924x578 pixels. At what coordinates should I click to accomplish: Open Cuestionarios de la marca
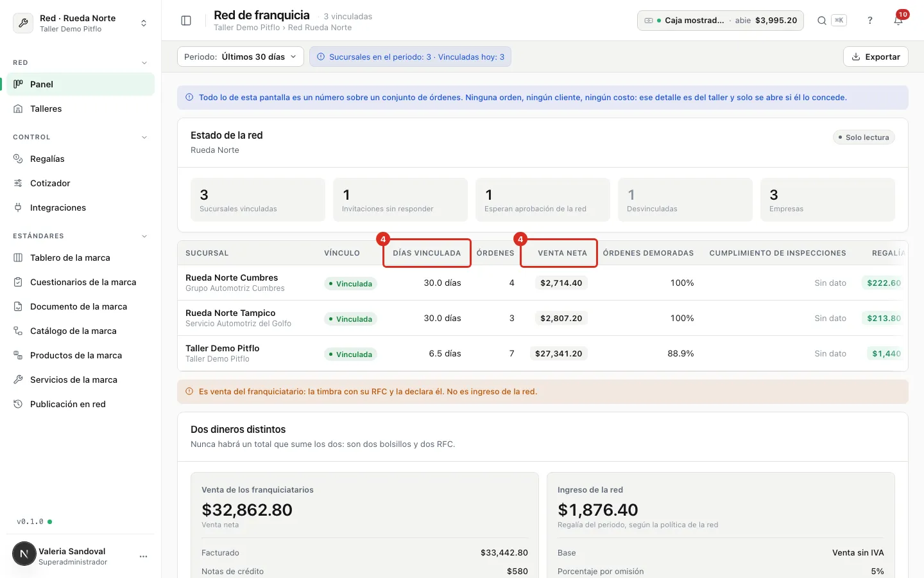pos(81,282)
